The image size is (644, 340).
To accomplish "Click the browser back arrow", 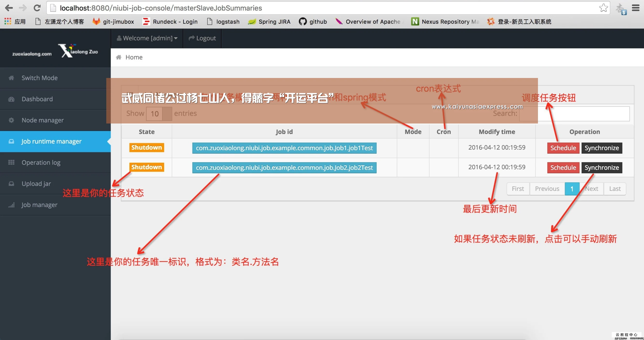I will (x=9, y=8).
